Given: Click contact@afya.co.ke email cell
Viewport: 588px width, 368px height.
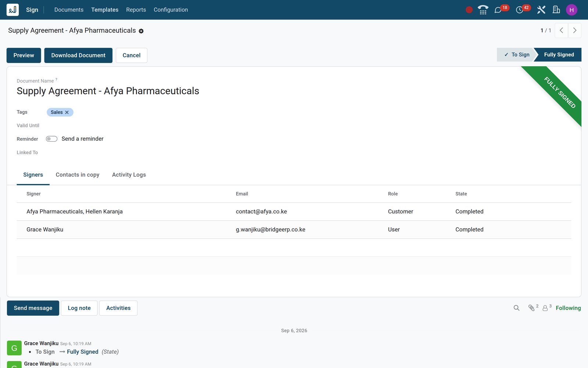Looking at the screenshot, I should click(x=261, y=212).
